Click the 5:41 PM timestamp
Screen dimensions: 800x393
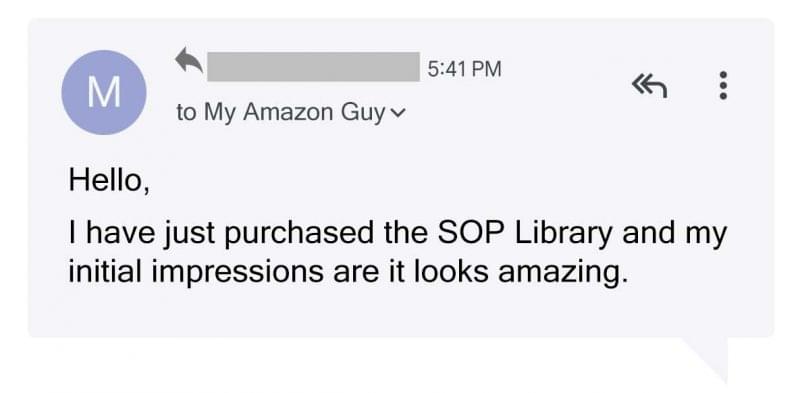click(x=464, y=68)
